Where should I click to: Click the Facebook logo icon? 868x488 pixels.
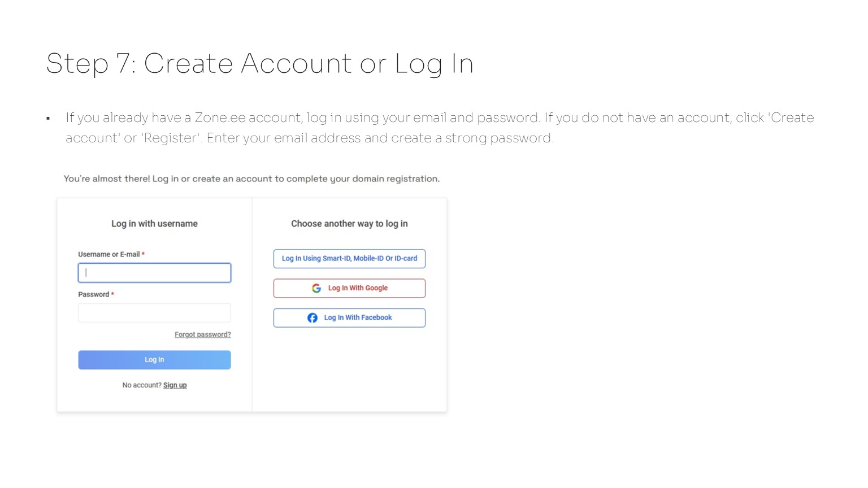click(x=313, y=318)
